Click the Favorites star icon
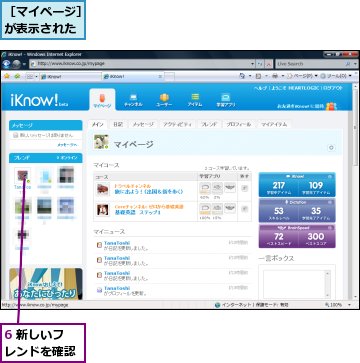This screenshot has height=363, width=360. tap(6, 76)
